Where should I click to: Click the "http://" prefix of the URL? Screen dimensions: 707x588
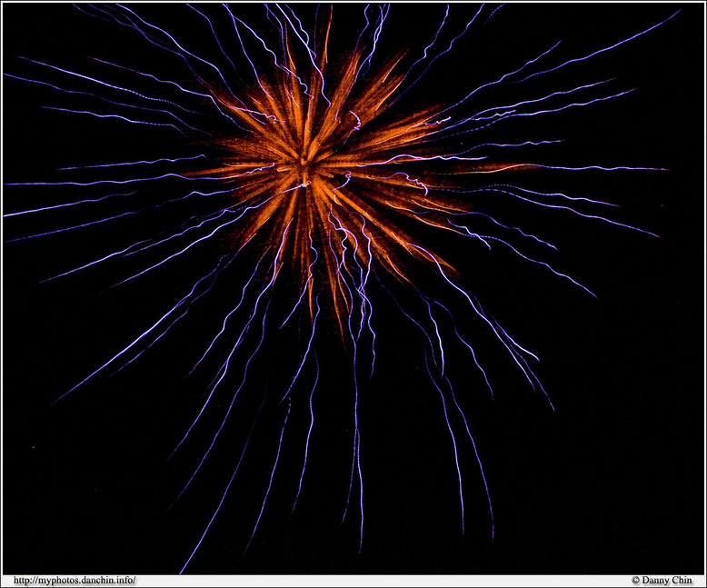point(25,580)
